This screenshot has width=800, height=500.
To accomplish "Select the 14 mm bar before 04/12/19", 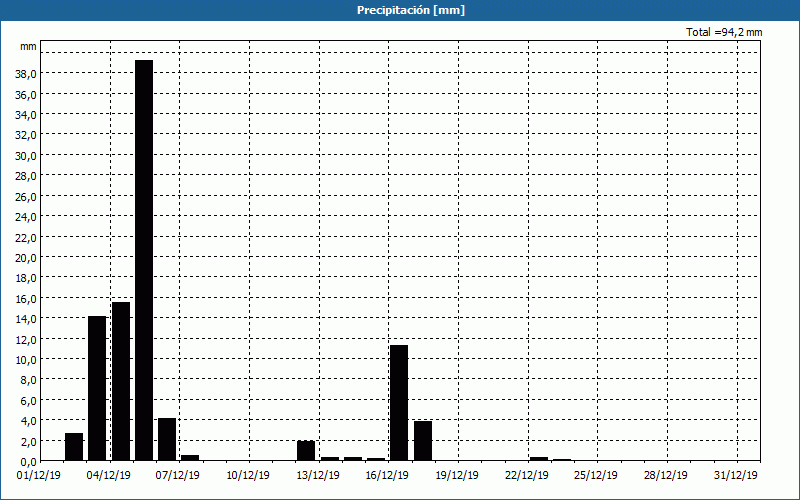I will point(97,388).
